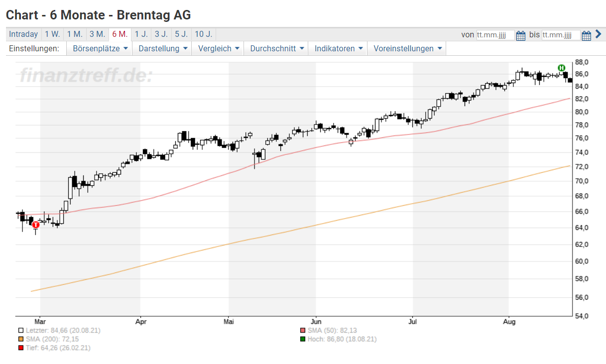
Task: Click the 72,0 price axis label
Action: 582,166
